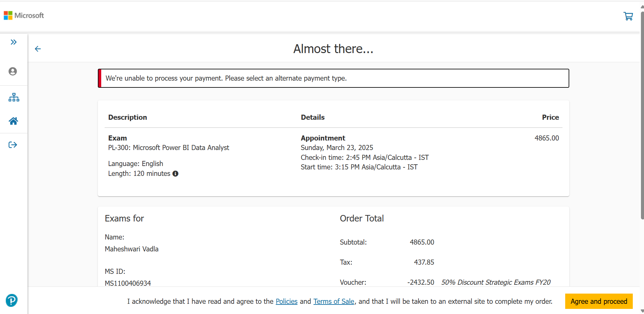Go to the home icon in sidebar
The height and width of the screenshot is (314, 644).
pyautogui.click(x=14, y=121)
